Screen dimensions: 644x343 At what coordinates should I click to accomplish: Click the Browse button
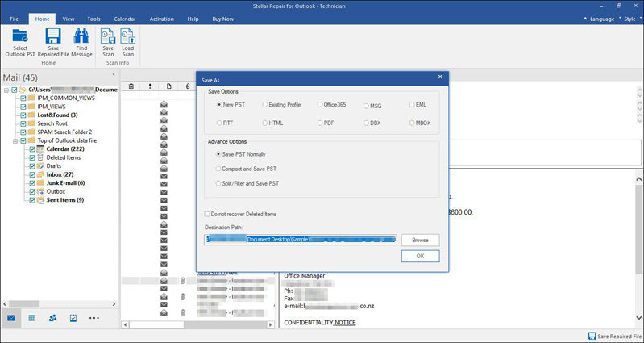(x=420, y=240)
